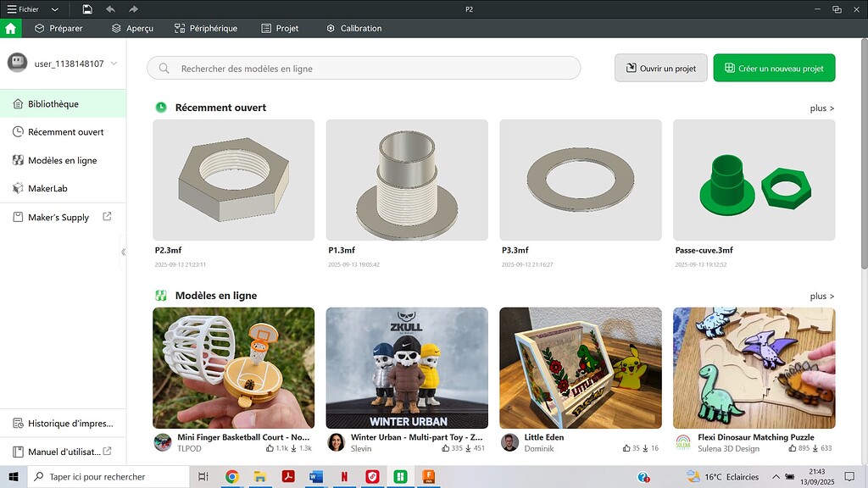Click Dominik author avatar
868x488 pixels.
pos(509,442)
